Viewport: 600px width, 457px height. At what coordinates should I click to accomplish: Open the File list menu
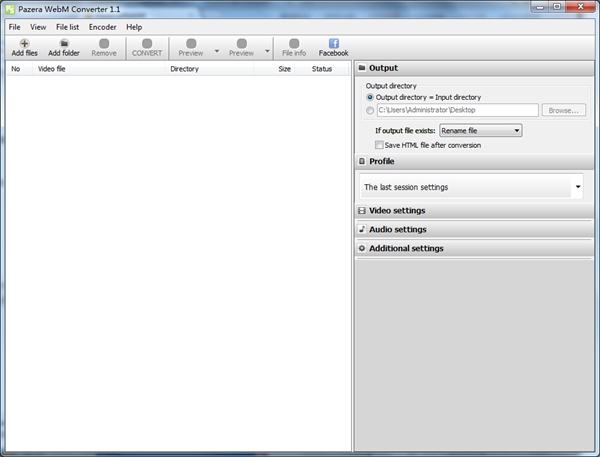(x=68, y=27)
